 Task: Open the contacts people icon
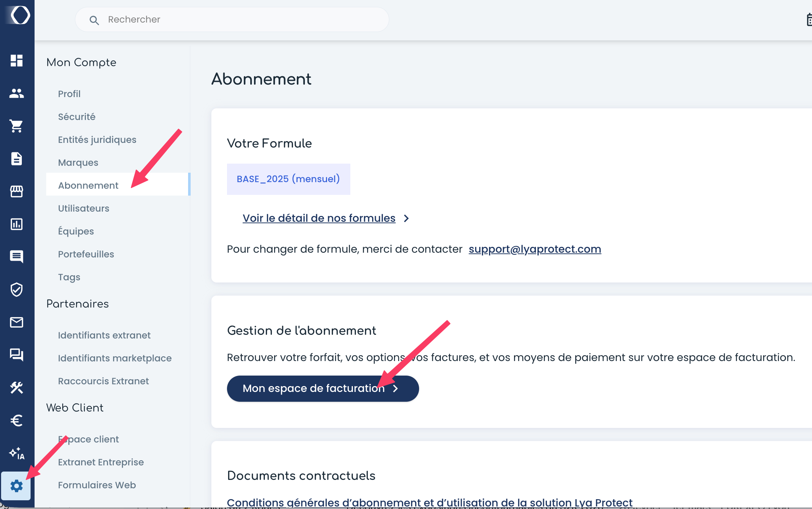[17, 93]
